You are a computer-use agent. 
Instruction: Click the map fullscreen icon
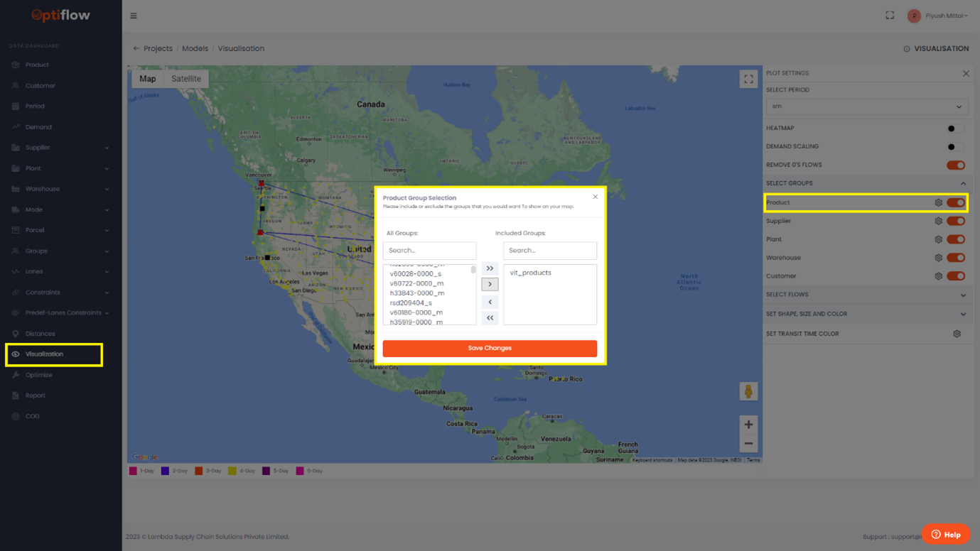(x=748, y=80)
